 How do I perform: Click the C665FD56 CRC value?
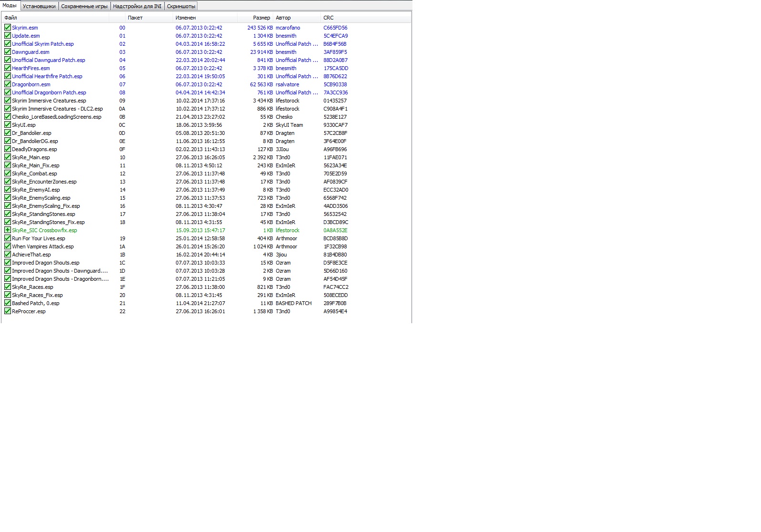point(335,28)
